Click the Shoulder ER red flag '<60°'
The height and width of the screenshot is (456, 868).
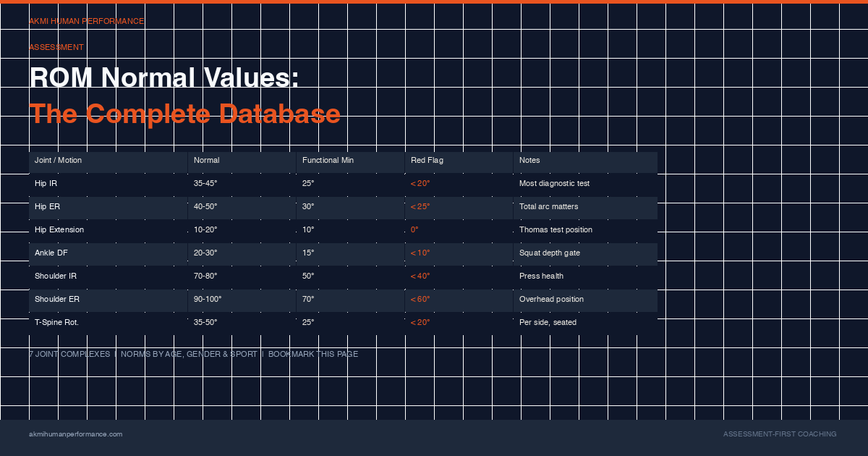point(420,300)
